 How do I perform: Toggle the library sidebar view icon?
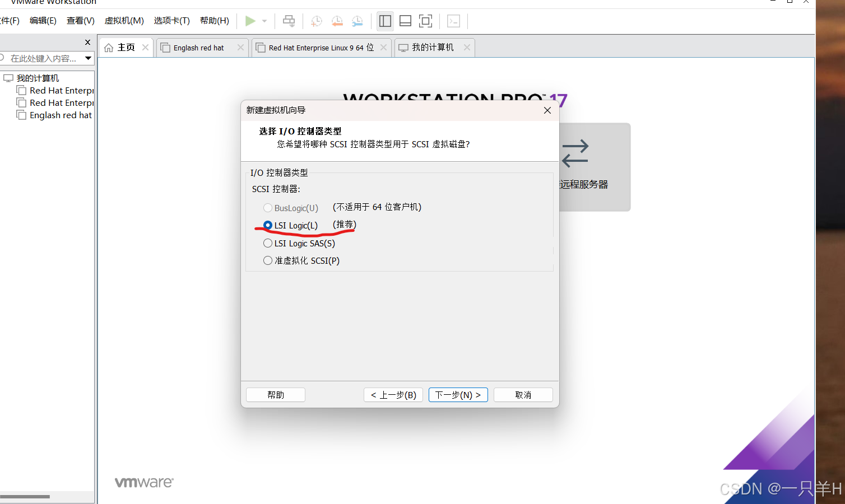tap(385, 21)
